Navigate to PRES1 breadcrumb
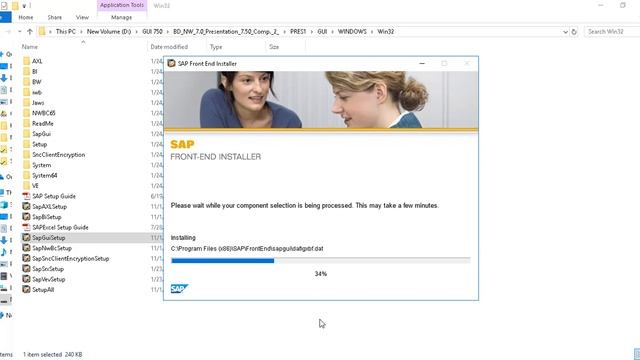Screen dimensions: 640x360 298,31
